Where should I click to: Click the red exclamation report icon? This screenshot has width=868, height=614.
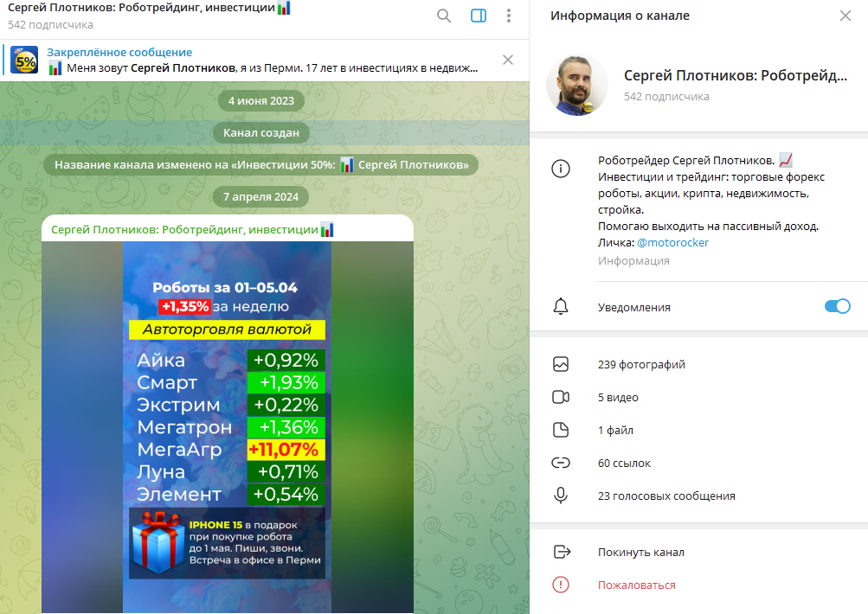[x=560, y=584]
